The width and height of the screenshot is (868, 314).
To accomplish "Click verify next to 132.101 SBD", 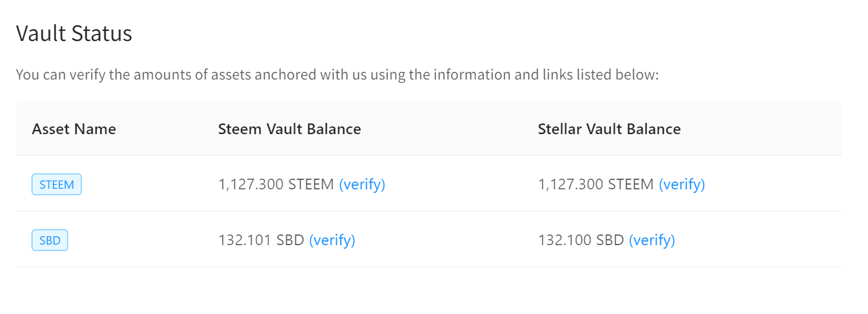I will point(332,240).
